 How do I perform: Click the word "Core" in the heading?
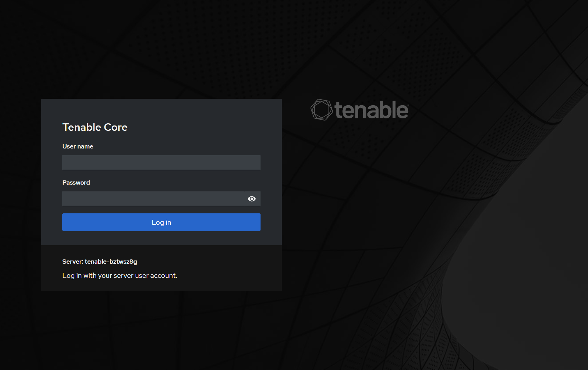[115, 127]
